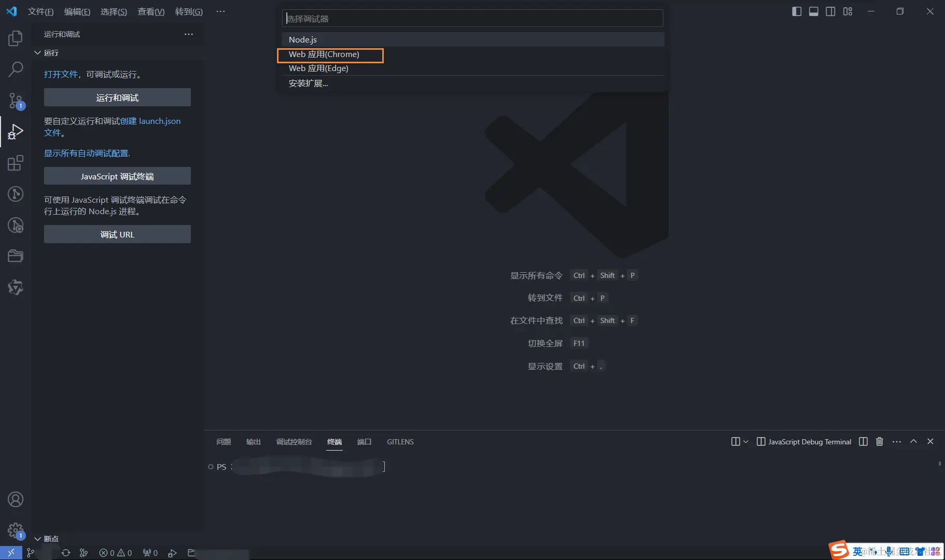The image size is (945, 560).
Task: Switch to the 输出 tab
Action: tap(253, 442)
